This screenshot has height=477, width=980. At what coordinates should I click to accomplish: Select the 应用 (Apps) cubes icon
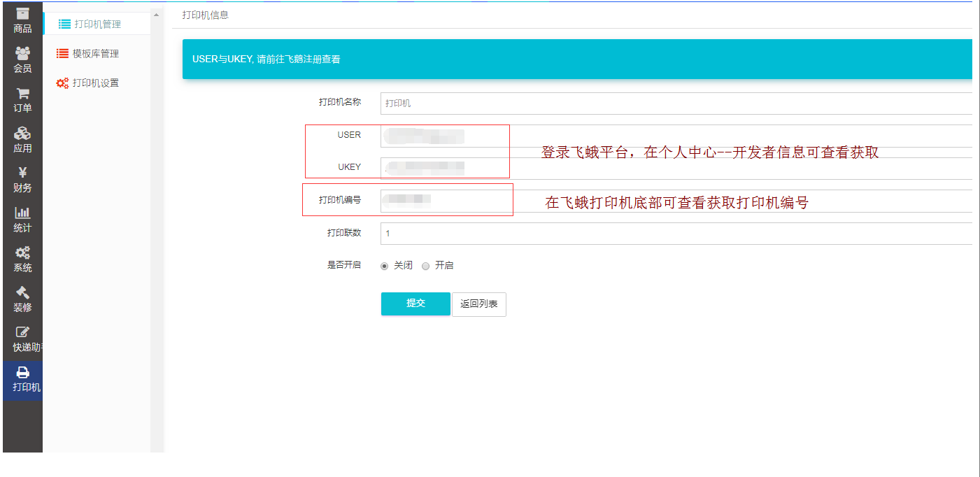(x=22, y=133)
